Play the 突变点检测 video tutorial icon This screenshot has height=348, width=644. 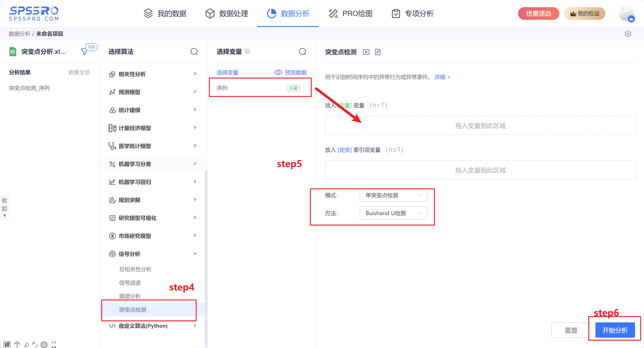[366, 52]
